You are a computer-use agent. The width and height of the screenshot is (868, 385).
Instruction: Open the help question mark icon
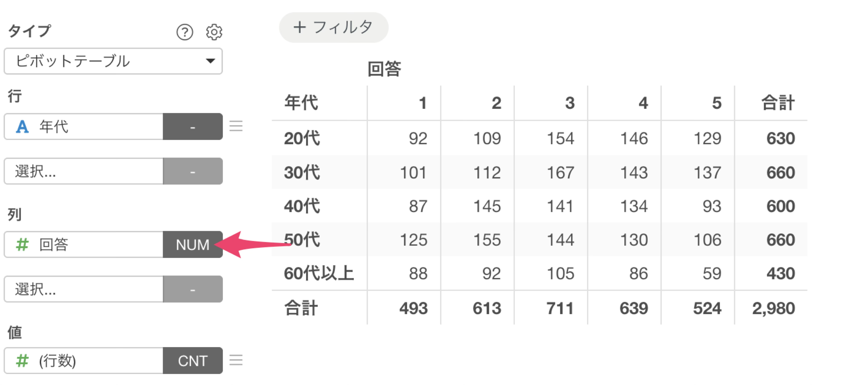(185, 32)
